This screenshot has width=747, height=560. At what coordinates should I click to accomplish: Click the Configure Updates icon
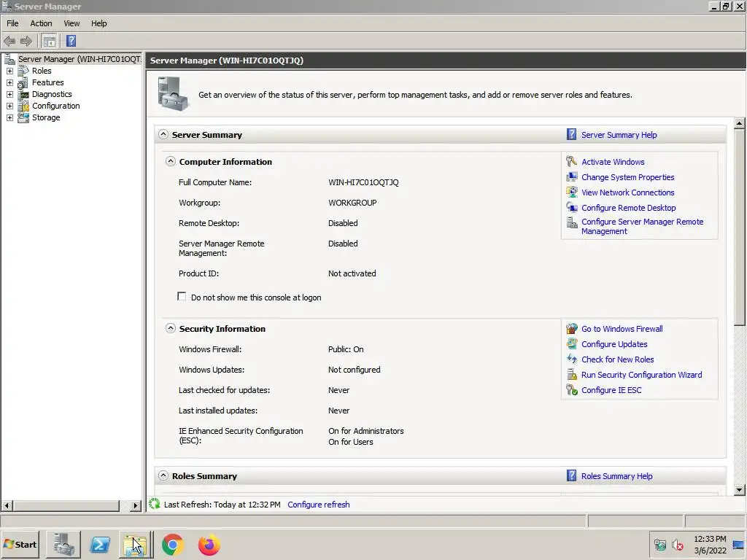pos(571,344)
